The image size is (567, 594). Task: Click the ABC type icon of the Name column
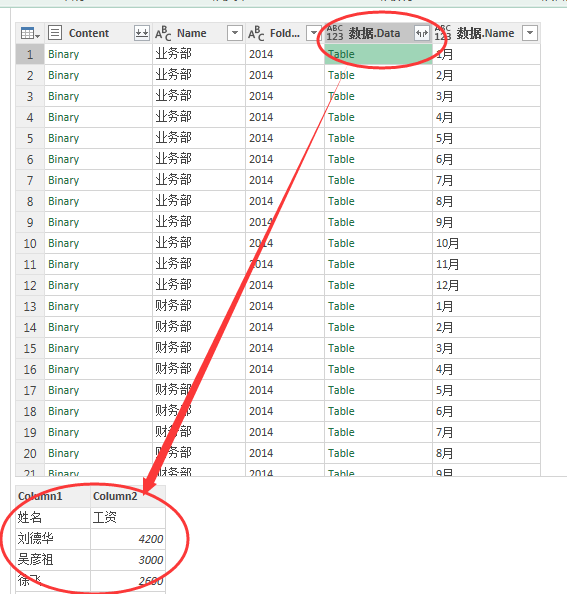coord(163,33)
